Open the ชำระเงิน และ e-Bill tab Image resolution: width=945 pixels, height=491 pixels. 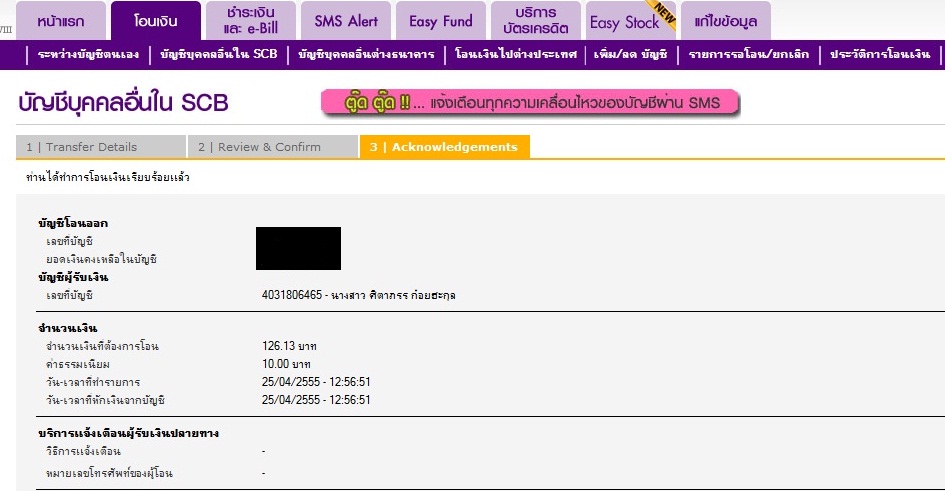[x=251, y=20]
